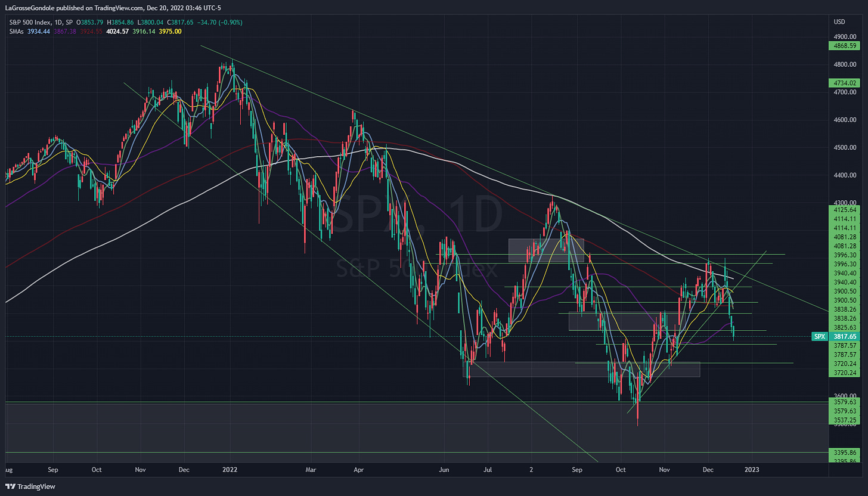Click the green price label 3537.25
Screen dimensions: 868x496
845,420
